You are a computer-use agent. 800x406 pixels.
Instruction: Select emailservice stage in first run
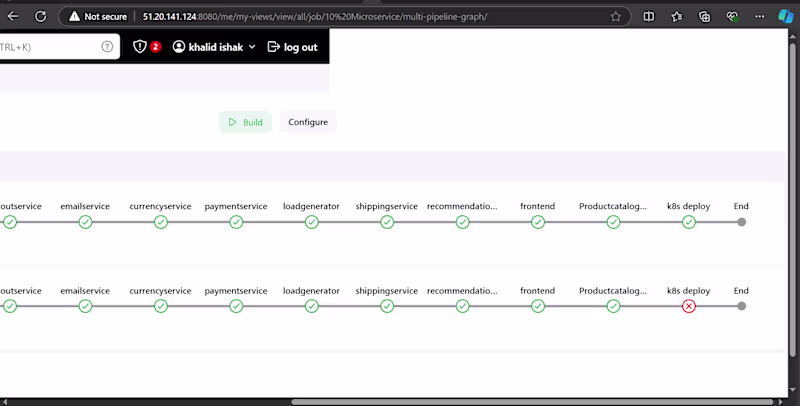tap(85, 222)
